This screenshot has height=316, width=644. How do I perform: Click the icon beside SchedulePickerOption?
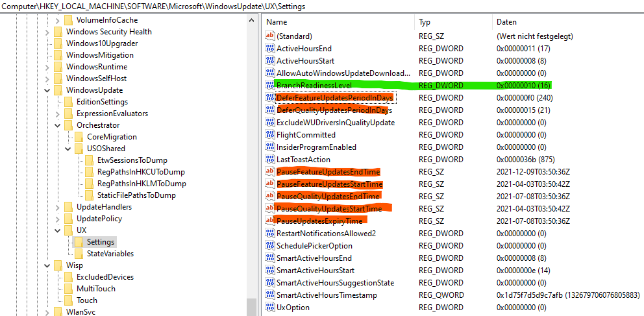(x=270, y=245)
